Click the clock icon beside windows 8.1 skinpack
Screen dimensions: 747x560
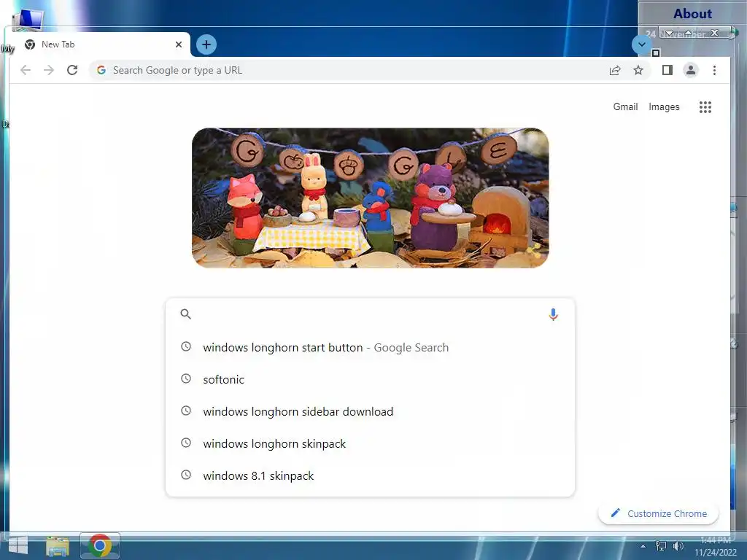[x=186, y=475]
